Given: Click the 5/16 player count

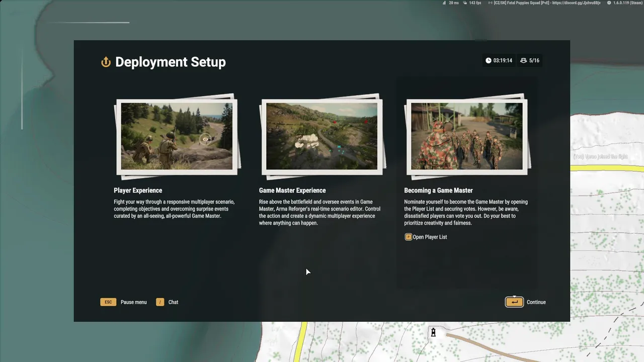Looking at the screenshot, I should [534, 60].
